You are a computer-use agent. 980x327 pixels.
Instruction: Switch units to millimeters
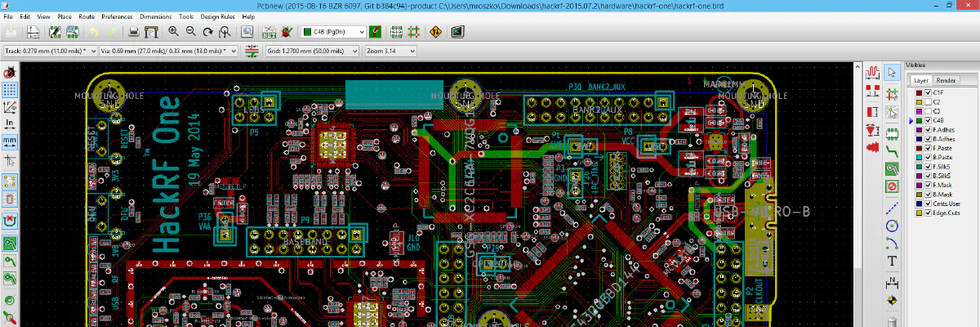(9, 141)
